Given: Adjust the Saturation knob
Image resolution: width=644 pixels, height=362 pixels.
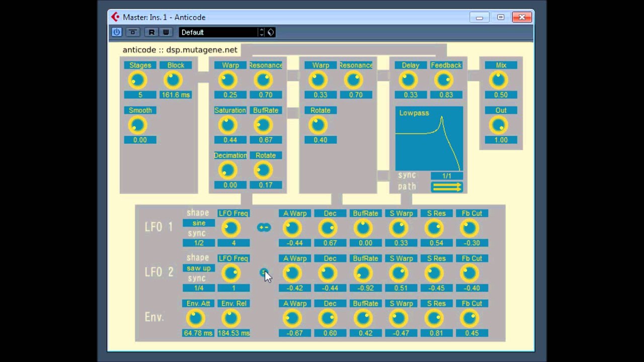Looking at the screenshot, I should 227,125.
